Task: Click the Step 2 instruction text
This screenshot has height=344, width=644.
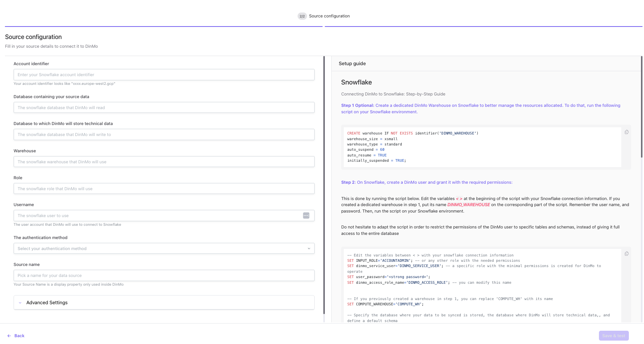Action: 427,182
